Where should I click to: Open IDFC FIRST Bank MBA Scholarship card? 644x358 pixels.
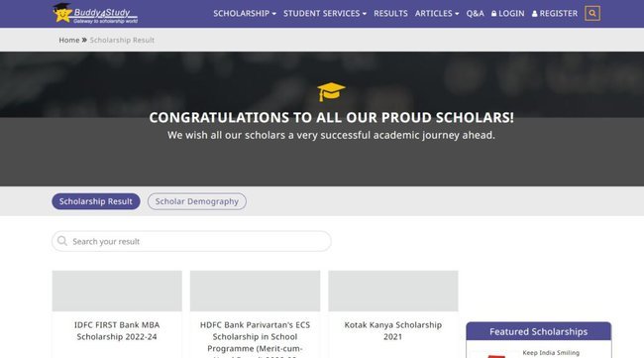117,314
